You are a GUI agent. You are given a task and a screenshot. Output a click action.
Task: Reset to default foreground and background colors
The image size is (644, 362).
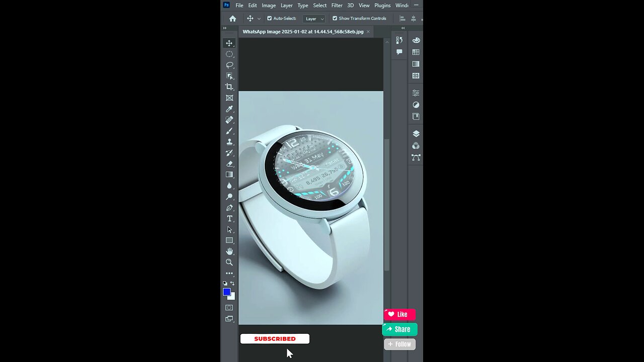(225, 284)
